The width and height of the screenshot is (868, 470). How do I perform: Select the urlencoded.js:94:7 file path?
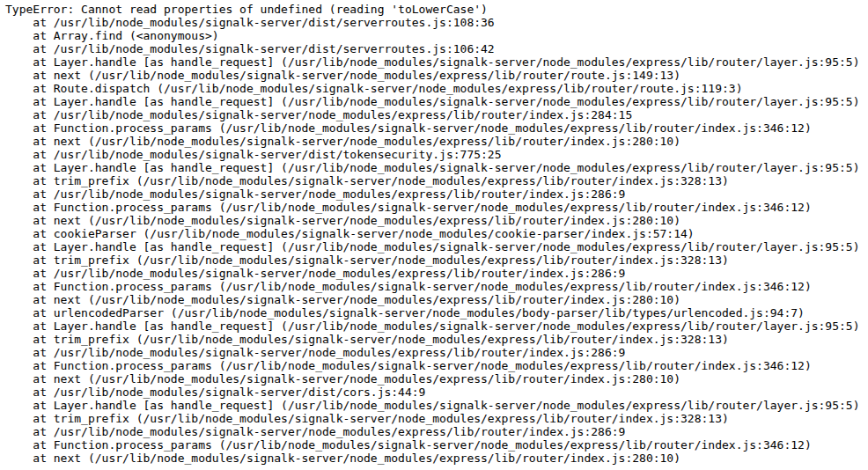point(488,312)
